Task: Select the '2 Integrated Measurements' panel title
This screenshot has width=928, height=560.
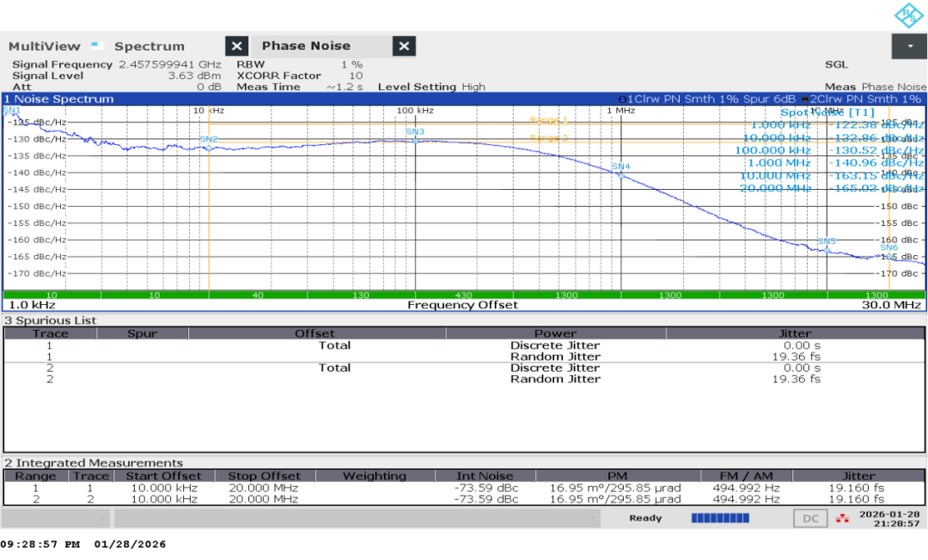Action: pos(94,463)
